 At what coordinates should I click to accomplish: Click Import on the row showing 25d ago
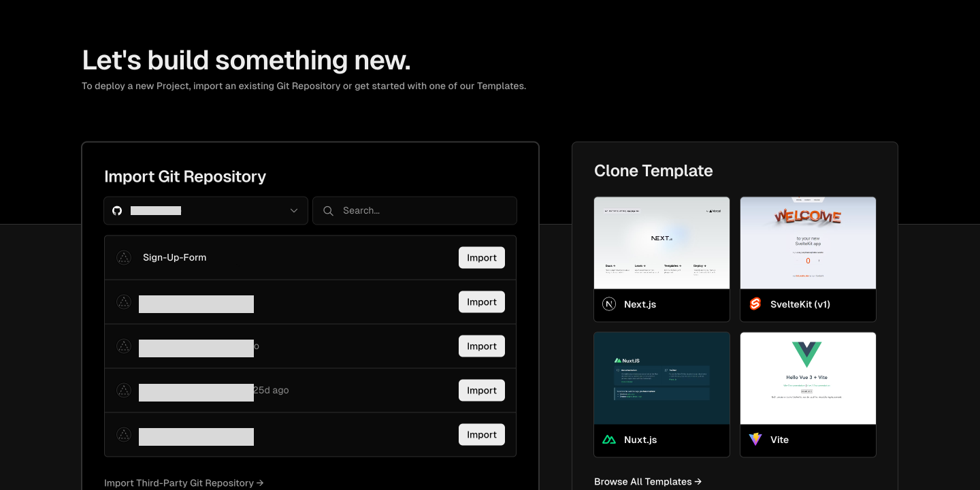coord(482,391)
